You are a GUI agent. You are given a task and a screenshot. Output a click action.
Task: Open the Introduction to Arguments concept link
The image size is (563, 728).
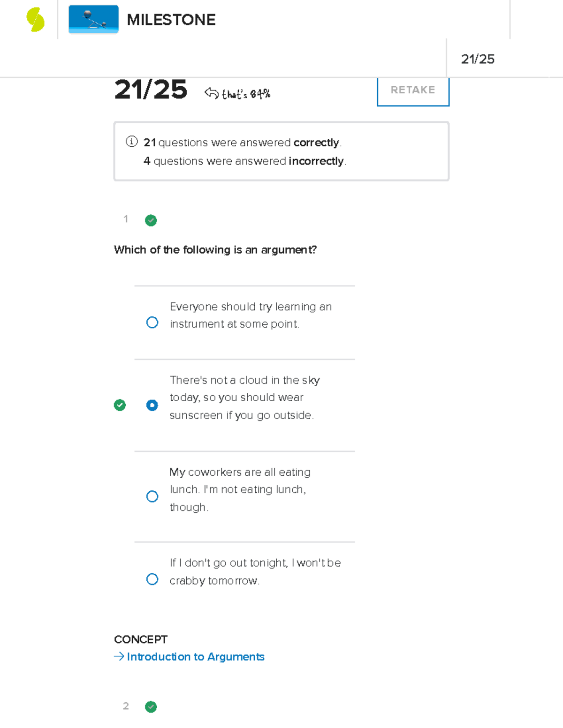196,657
